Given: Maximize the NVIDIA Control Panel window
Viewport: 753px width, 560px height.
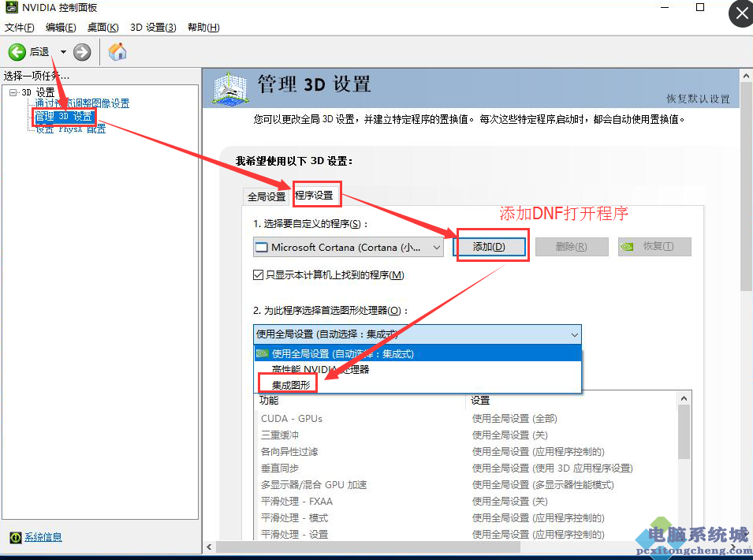Looking at the screenshot, I should (700, 7).
